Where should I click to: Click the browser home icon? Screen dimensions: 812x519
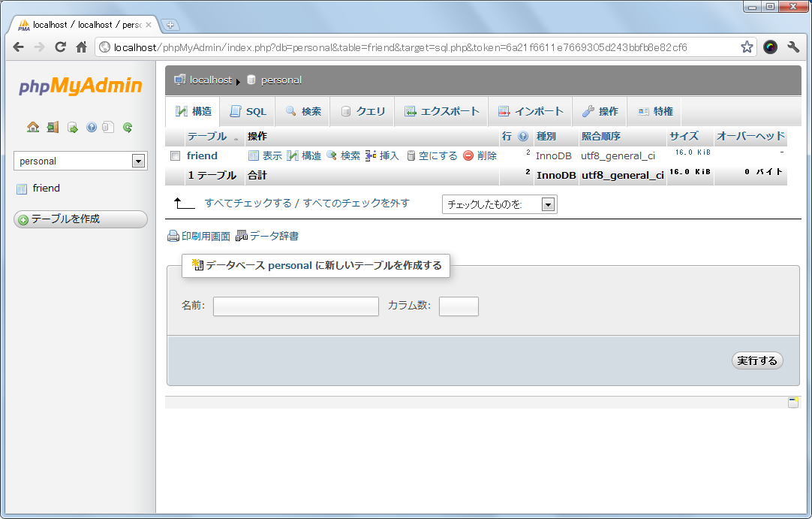(x=81, y=47)
